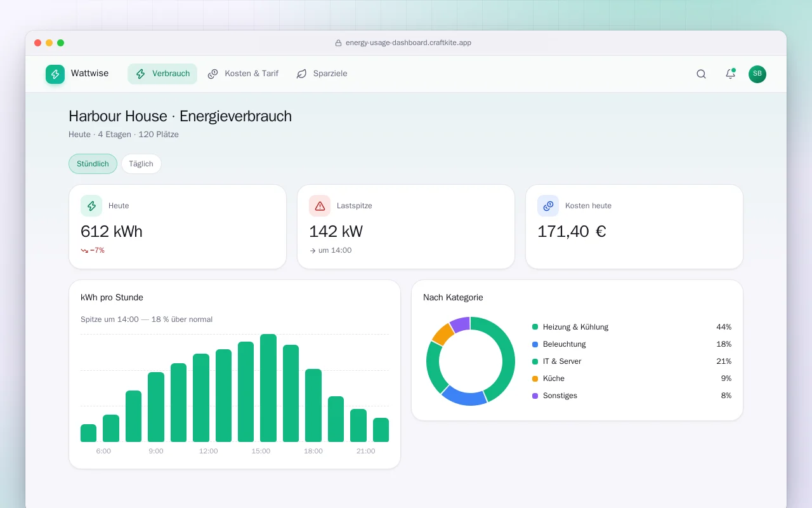Click the Heute · 4 Etagen · 120 Plätze subtitle
The height and width of the screenshot is (508, 812).
(124, 135)
